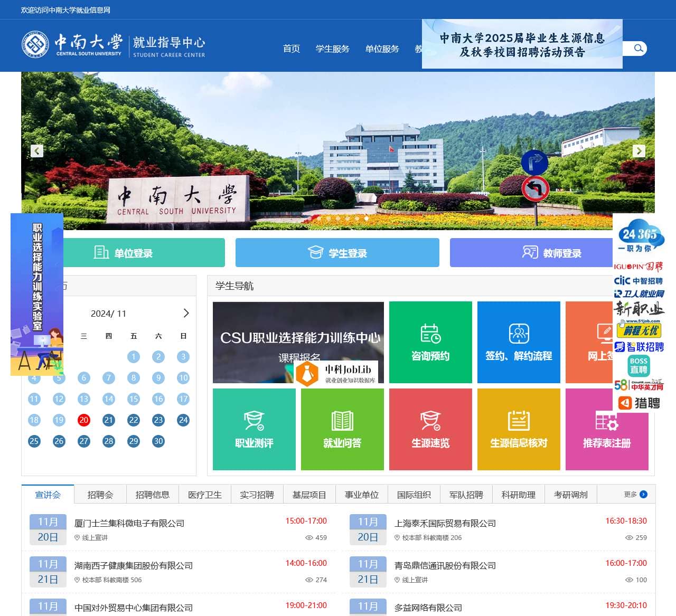Image resolution: width=676 pixels, height=616 pixels.
Task: Click the carousel previous arrow
Action: 36,151
